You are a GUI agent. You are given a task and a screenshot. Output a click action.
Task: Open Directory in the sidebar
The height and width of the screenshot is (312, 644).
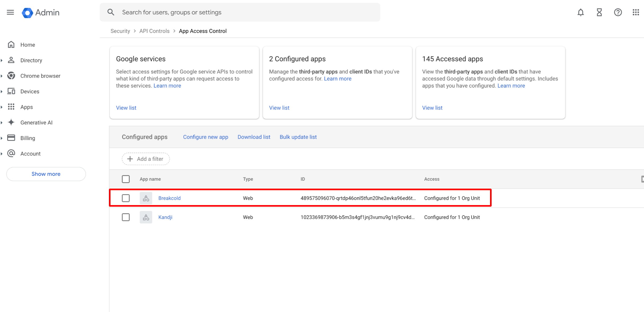point(31,60)
